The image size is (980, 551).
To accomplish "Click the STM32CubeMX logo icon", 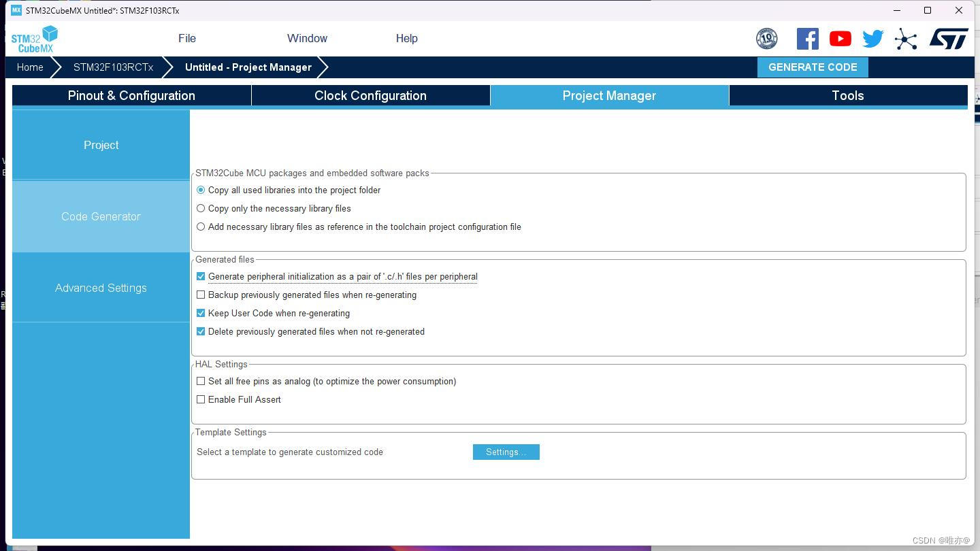I will (35, 39).
